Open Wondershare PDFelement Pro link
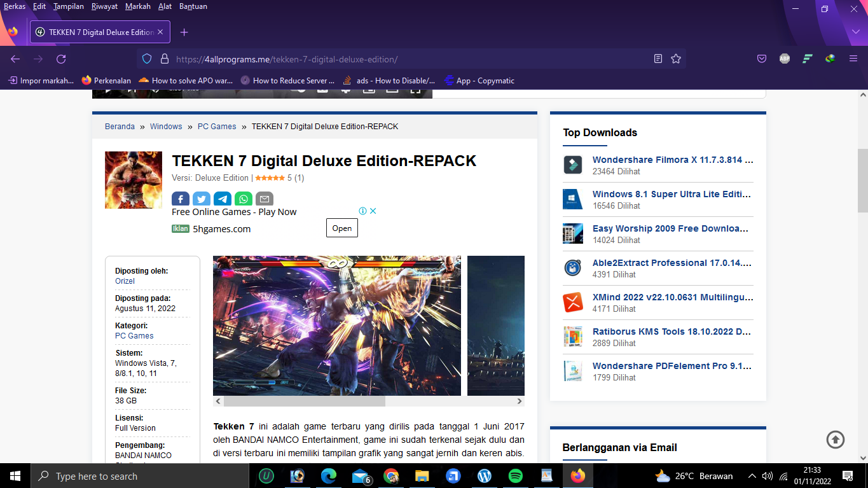The image size is (868, 488). [673, 366]
